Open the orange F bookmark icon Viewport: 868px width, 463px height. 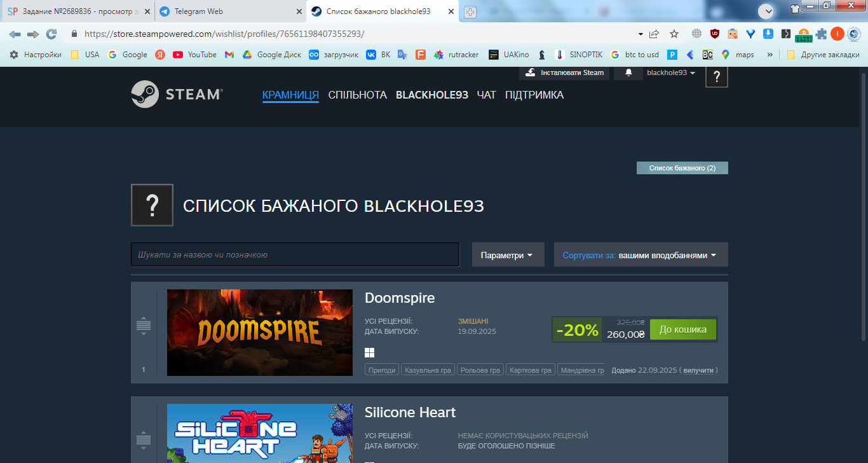pos(420,55)
